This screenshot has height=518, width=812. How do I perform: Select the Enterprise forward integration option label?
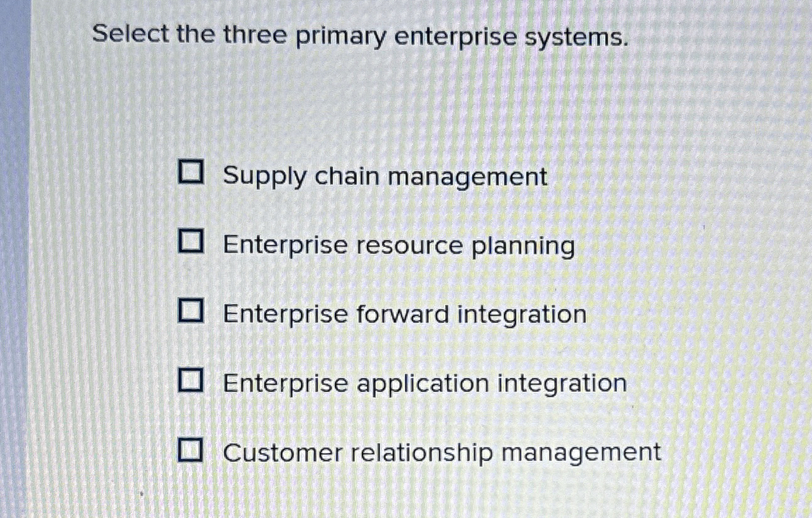(x=405, y=314)
